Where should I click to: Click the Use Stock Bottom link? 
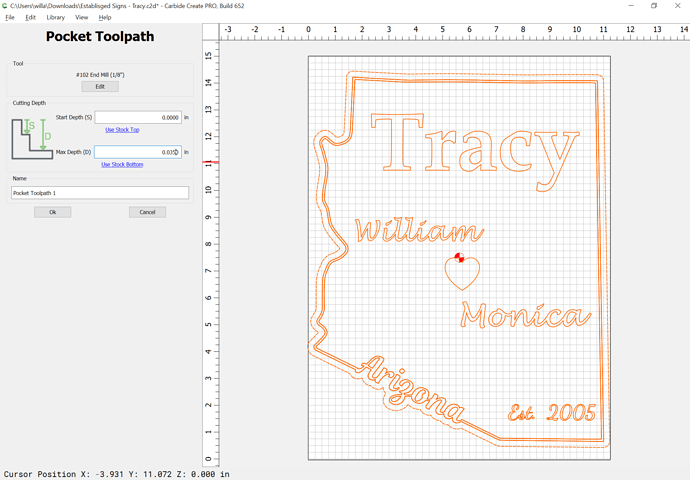tap(122, 165)
